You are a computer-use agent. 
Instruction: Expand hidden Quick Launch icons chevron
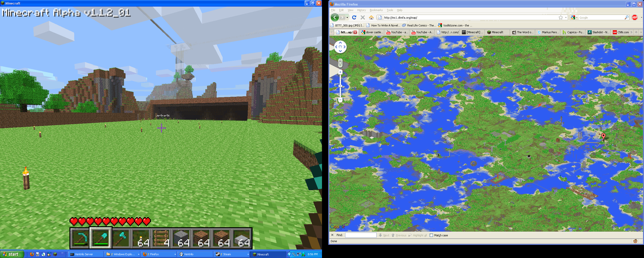pyautogui.click(x=62, y=253)
